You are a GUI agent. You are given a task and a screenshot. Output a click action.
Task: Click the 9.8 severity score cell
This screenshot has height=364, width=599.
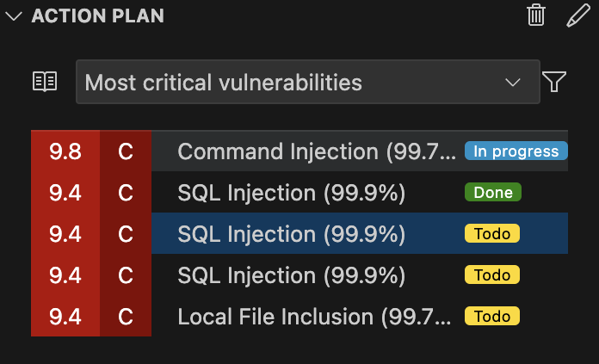65,151
